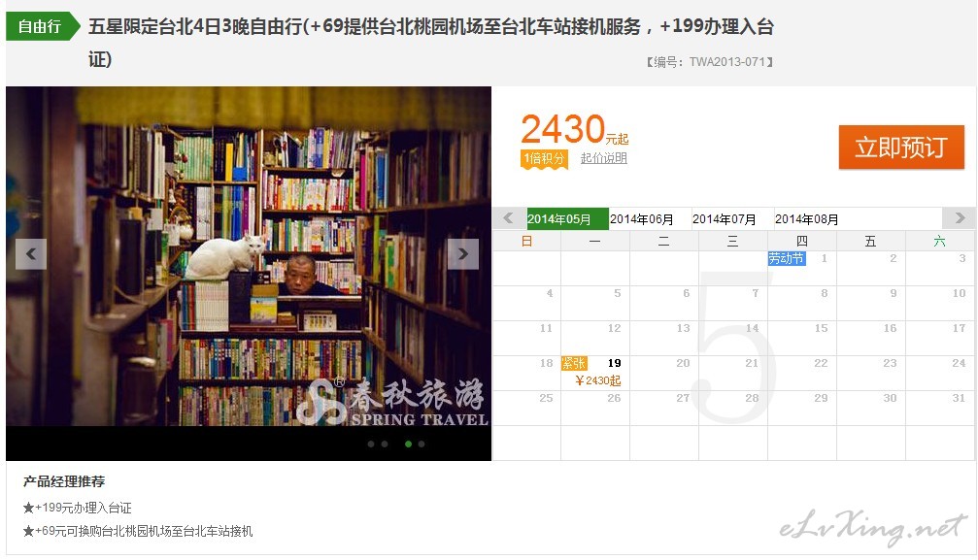Show the previous slideshow photo
Viewport: 978px width, 560px height.
click(31, 254)
